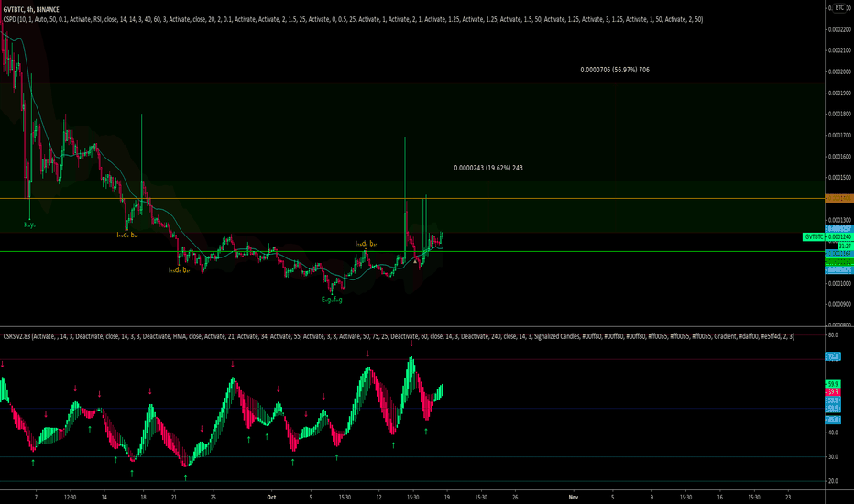The height and width of the screenshot is (504, 854).
Task: Click the 0.0001700 price scale tick
Action: (x=839, y=135)
